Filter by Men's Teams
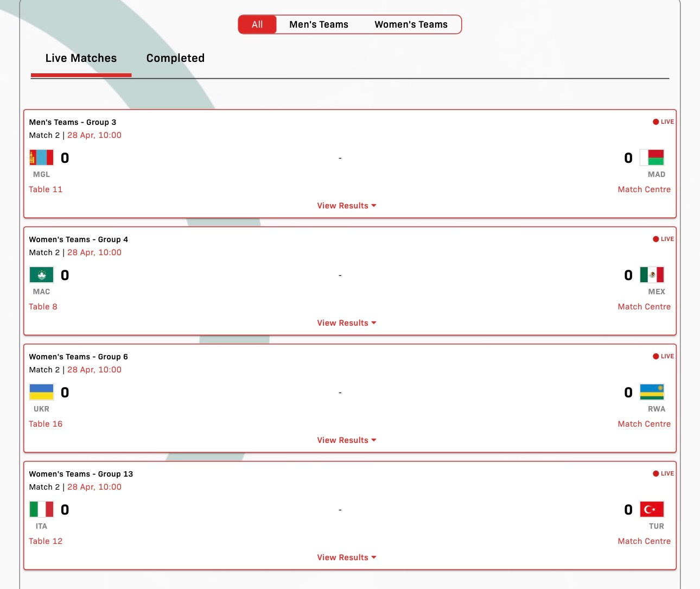 pos(319,24)
